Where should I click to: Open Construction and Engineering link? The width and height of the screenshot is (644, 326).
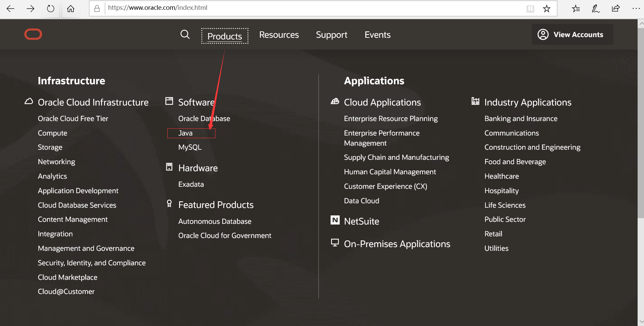coord(532,147)
